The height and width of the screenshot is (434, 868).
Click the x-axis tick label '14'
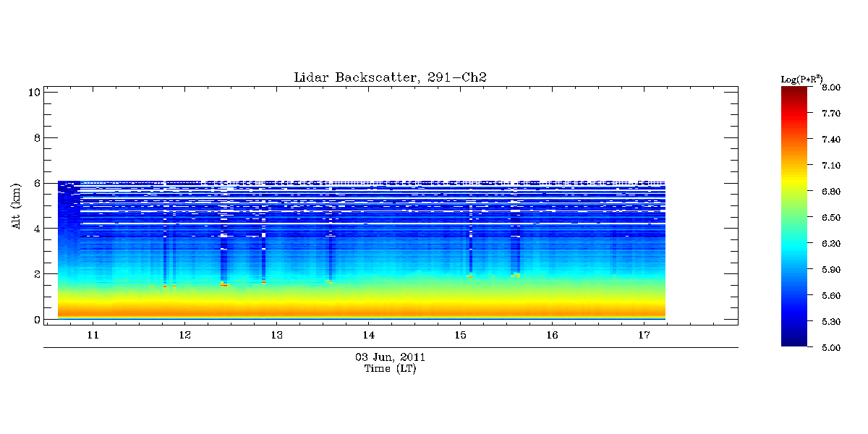[368, 336]
